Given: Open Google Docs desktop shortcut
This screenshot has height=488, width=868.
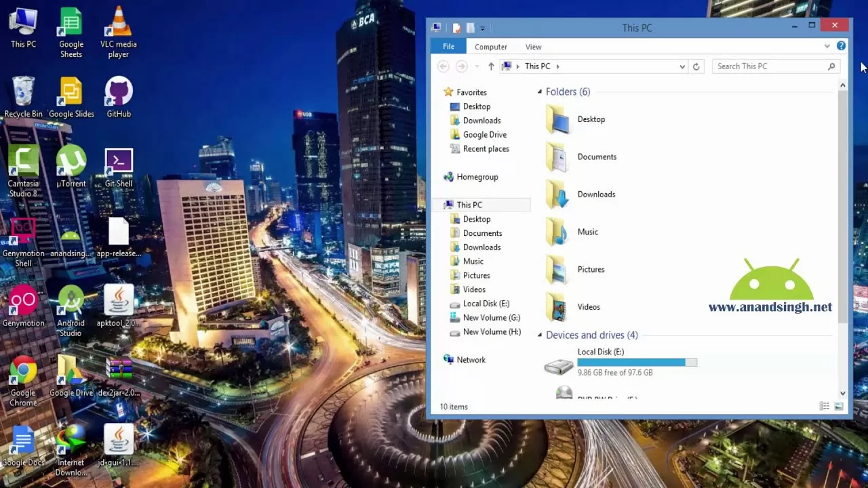Looking at the screenshot, I should 23,446.
